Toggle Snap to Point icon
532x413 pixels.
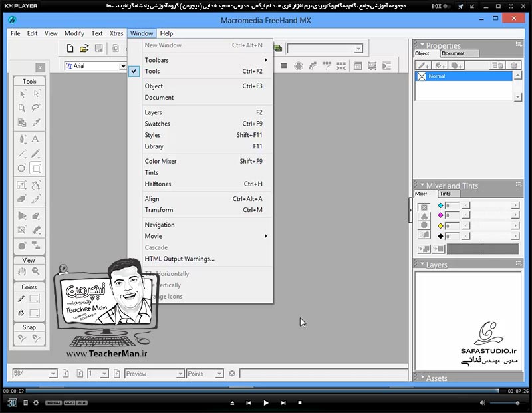(x=22, y=338)
